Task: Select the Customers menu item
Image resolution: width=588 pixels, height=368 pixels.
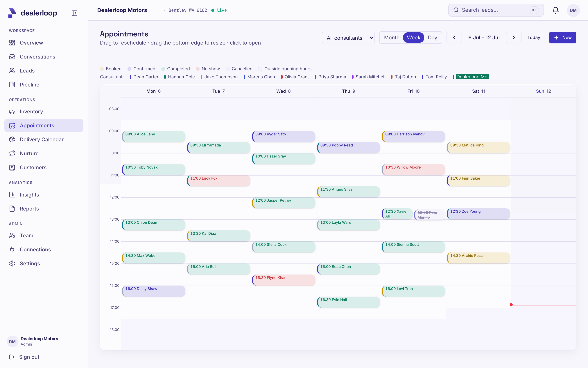Action: point(44,167)
